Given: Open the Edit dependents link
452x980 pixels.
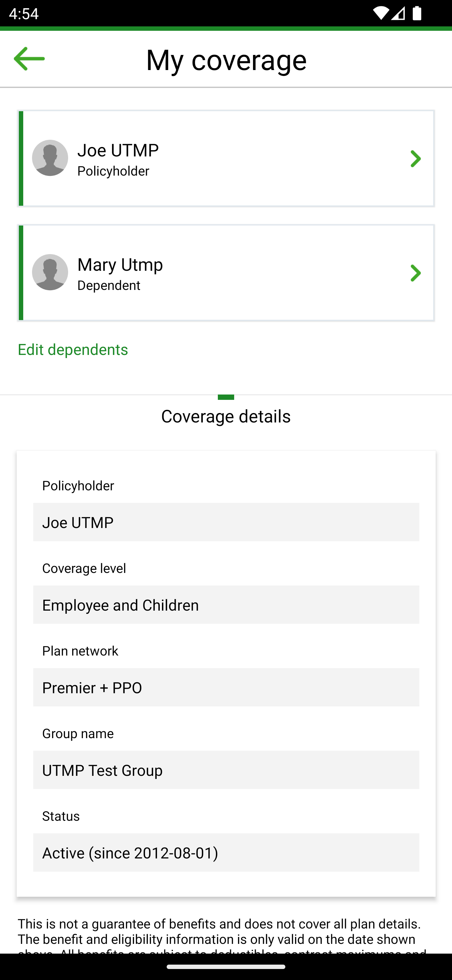Looking at the screenshot, I should [x=73, y=350].
